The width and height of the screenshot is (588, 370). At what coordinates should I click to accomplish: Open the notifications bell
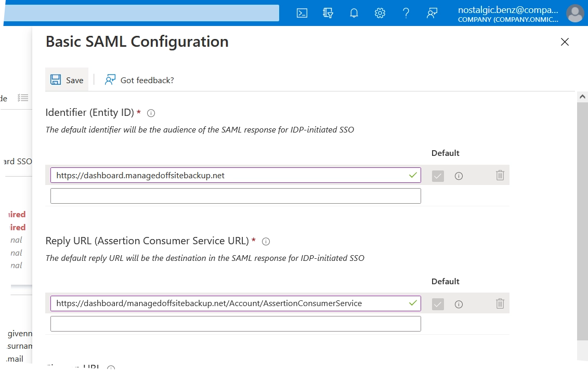(354, 13)
